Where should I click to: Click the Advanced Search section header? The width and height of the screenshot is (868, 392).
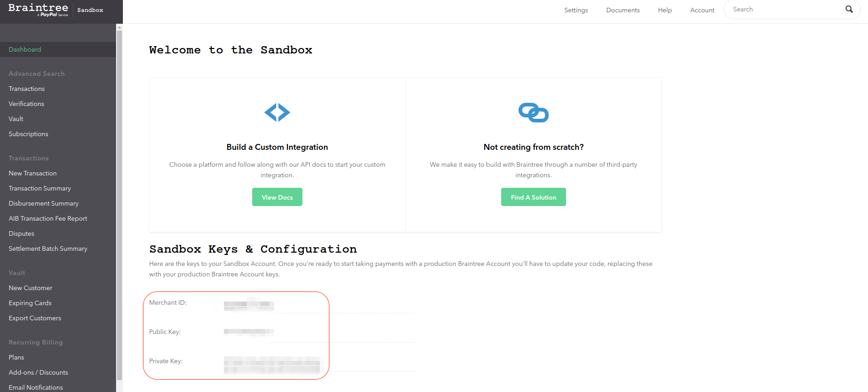coord(37,74)
